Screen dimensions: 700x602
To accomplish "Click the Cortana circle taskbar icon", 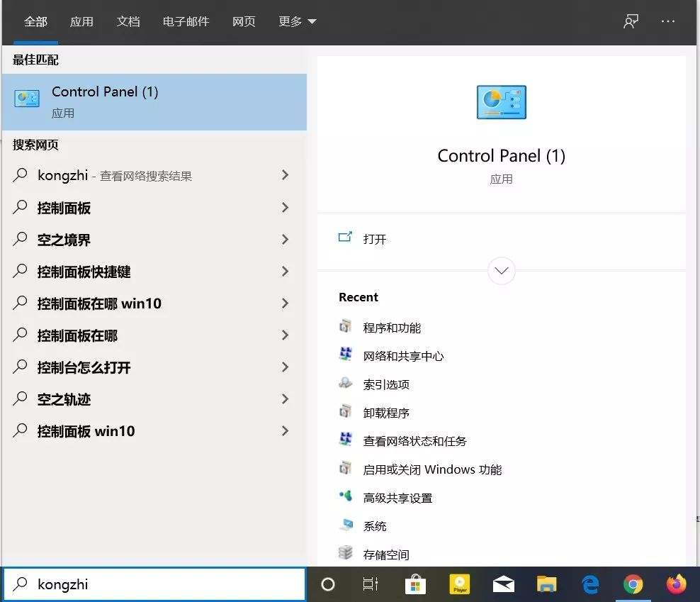I will tap(327, 584).
